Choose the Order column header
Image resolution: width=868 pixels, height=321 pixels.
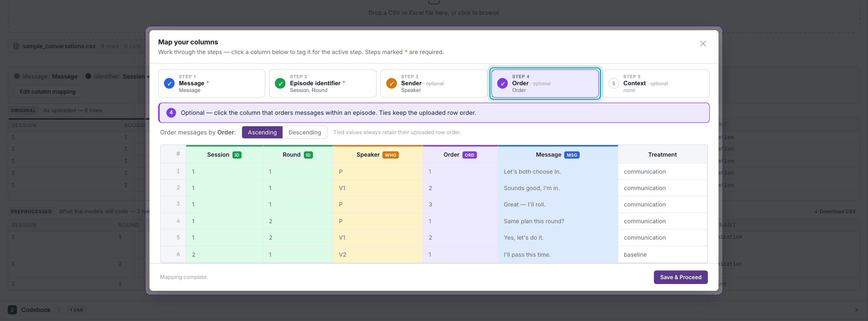pyautogui.click(x=460, y=155)
